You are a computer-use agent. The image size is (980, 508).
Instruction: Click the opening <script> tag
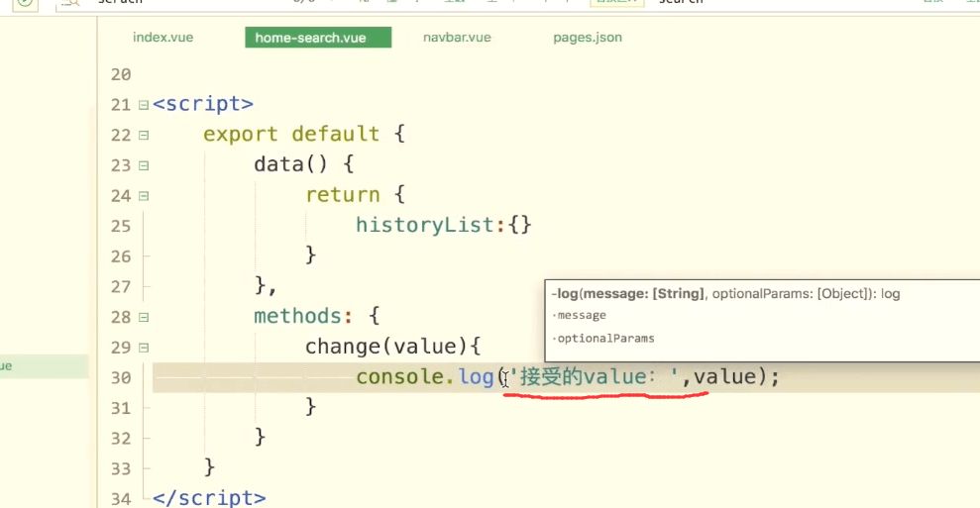pos(203,104)
